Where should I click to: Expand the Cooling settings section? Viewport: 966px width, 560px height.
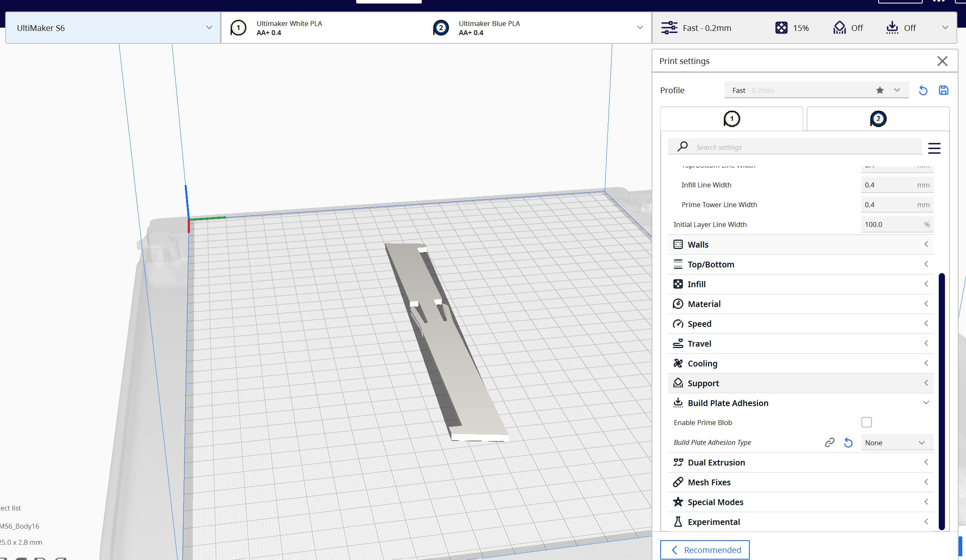coord(801,363)
